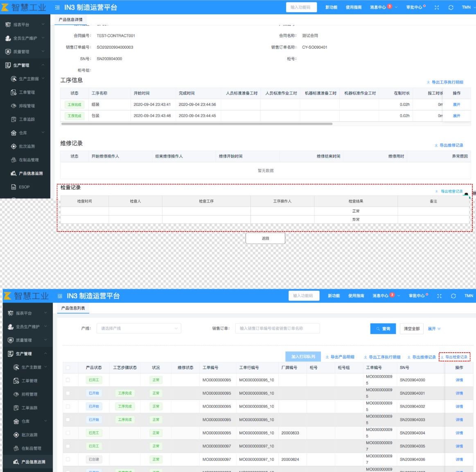Image resolution: width=476 pixels, height=472 pixels.
Task: Click refresh icon in product detail page header
Action: pos(451,7)
